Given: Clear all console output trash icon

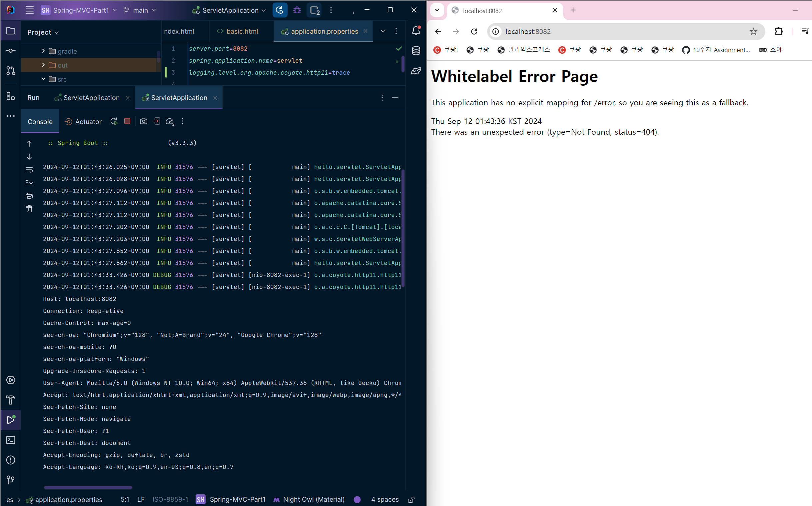Looking at the screenshot, I should pos(29,209).
